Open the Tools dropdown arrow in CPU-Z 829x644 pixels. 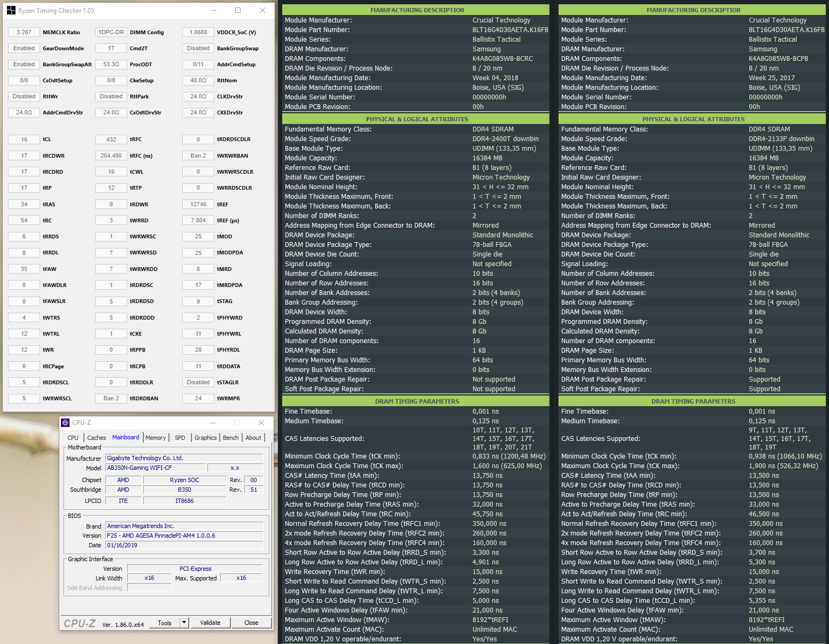pos(184,622)
